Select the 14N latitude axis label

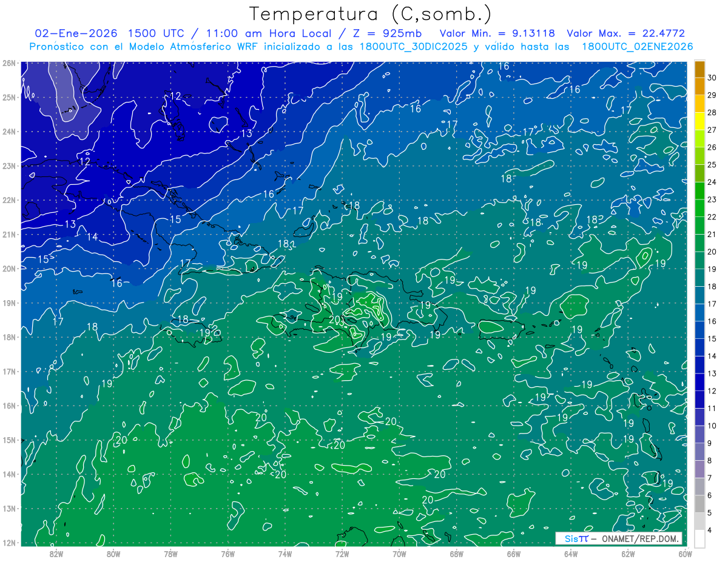[x=9, y=474]
